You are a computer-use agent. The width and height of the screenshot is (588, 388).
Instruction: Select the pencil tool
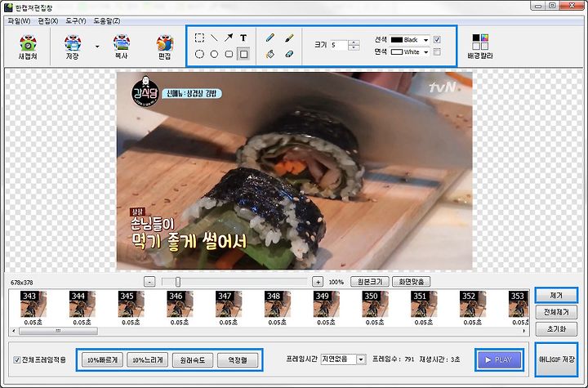pos(270,38)
